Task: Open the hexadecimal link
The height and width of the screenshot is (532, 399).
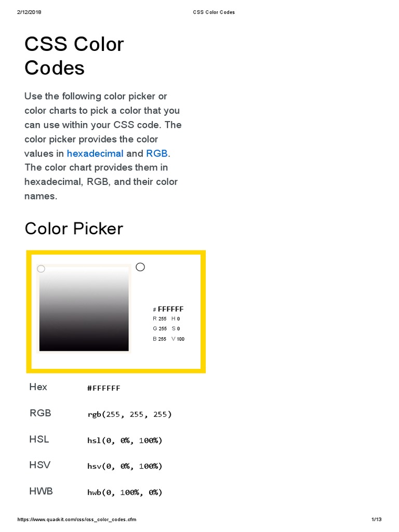Action: pyautogui.click(x=95, y=153)
